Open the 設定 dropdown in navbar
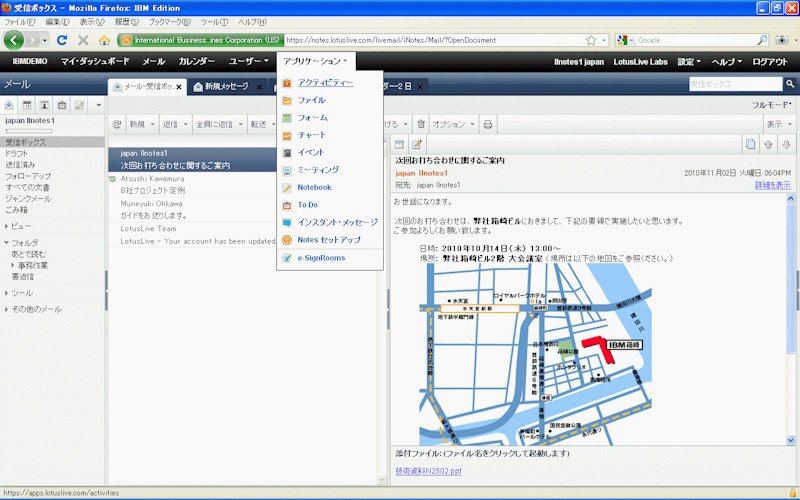Viewport: 800px width, 500px height. [x=689, y=62]
